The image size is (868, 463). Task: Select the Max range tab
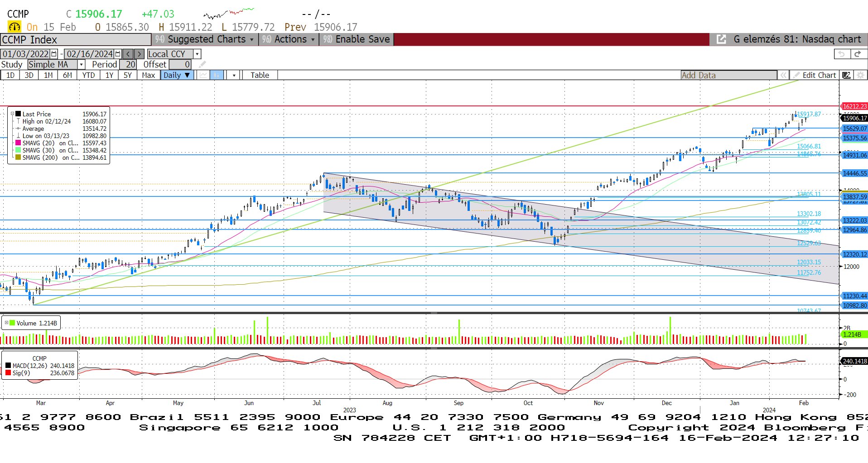pos(149,75)
